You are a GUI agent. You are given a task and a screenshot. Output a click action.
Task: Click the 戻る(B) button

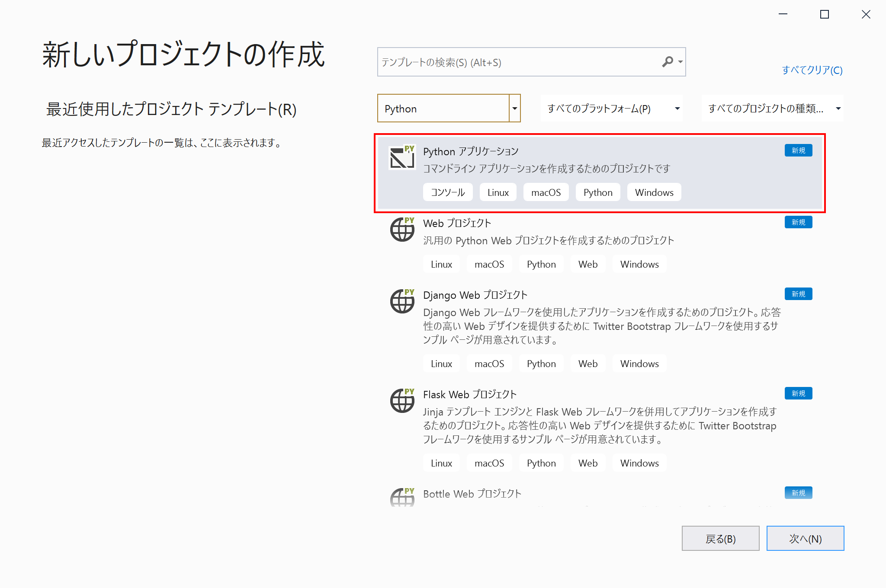pyautogui.click(x=720, y=538)
